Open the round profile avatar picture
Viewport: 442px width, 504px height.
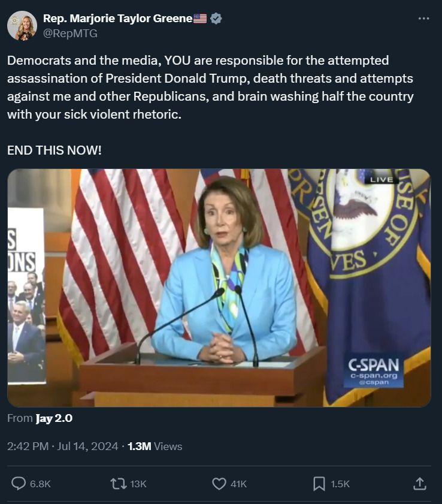click(x=22, y=26)
